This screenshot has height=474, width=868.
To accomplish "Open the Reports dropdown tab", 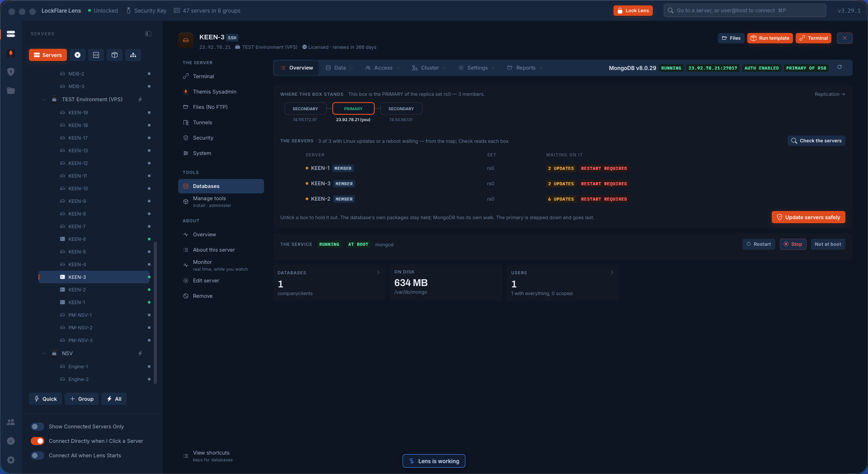I will (525, 68).
